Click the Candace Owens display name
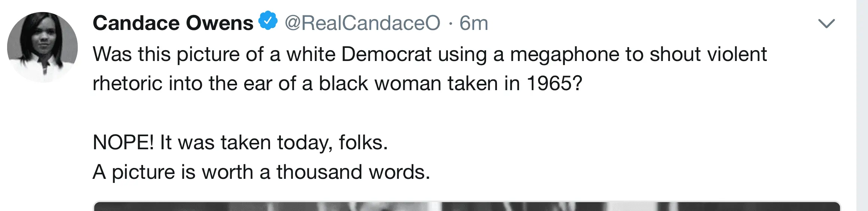 [x=173, y=23]
